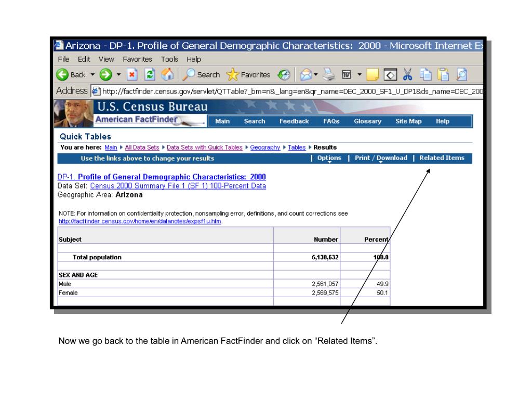Viewport: 532px width, 399px height.
Task: Expand the Back button history dropdown arrow
Action: coord(92,75)
